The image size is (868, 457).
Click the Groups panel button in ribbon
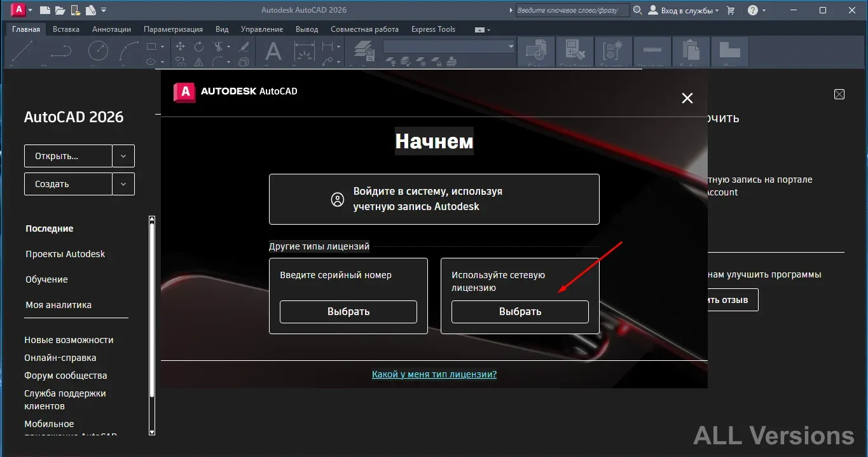pos(614,52)
